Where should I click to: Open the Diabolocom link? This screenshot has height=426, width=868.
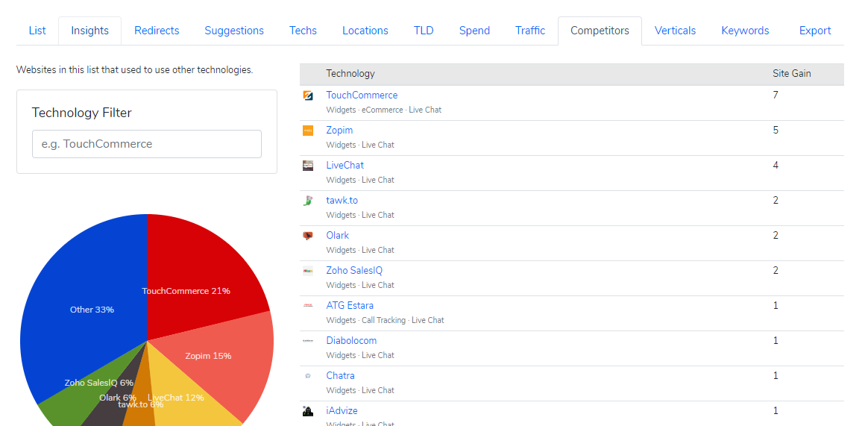(x=351, y=340)
